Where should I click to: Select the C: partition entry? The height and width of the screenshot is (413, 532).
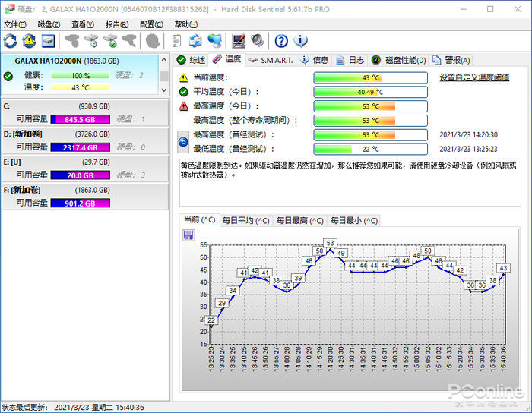point(85,113)
